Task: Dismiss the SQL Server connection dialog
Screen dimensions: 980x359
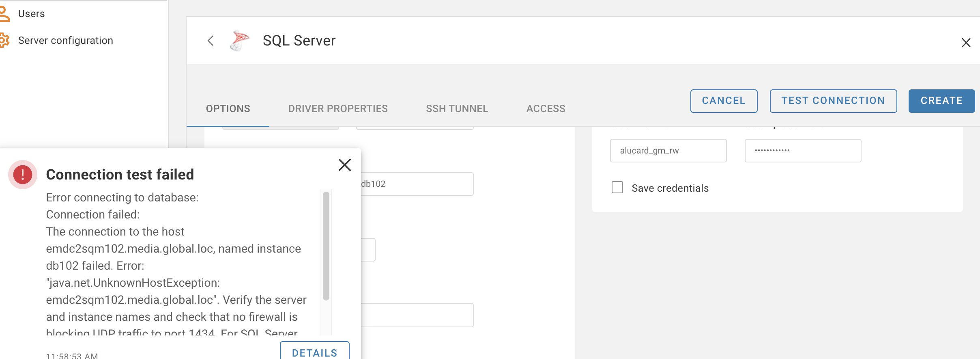Action: (967, 42)
